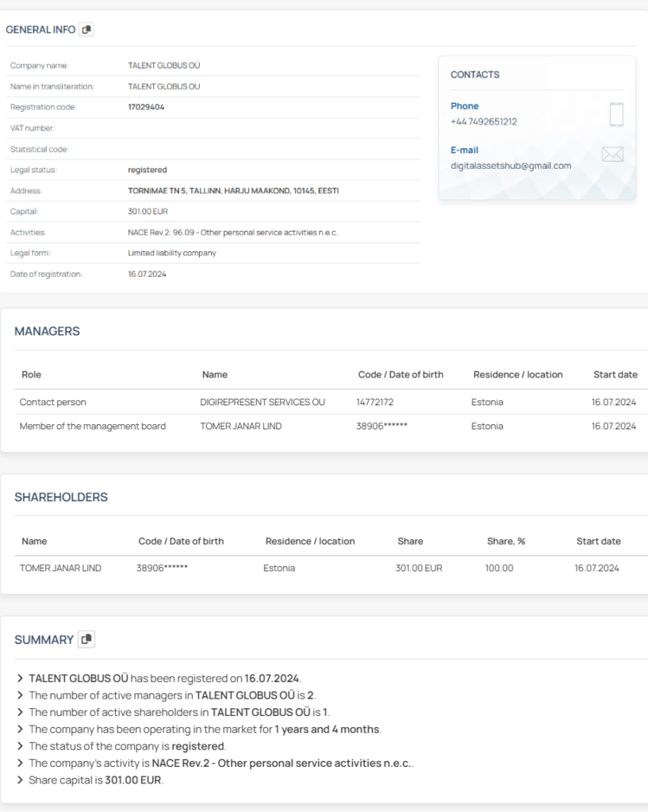This screenshot has height=812, width=648.
Task: Sort shareholders by Share, % column
Action: (x=505, y=541)
